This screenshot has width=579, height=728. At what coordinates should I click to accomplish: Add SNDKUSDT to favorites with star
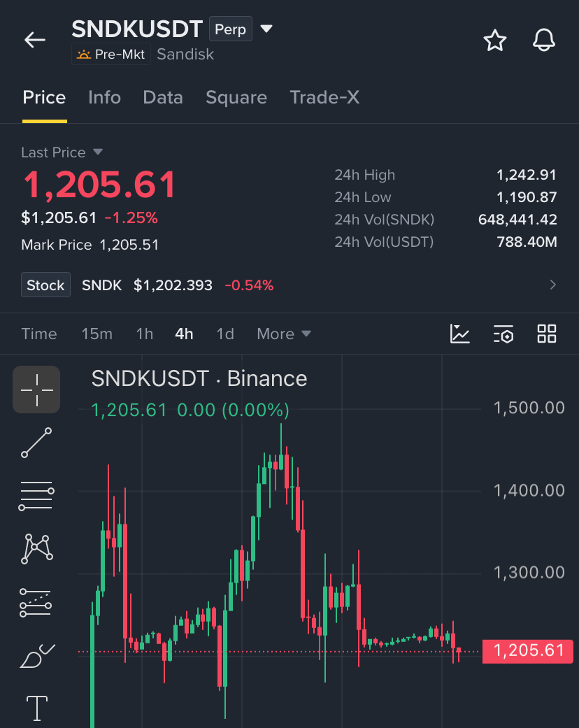tap(495, 40)
